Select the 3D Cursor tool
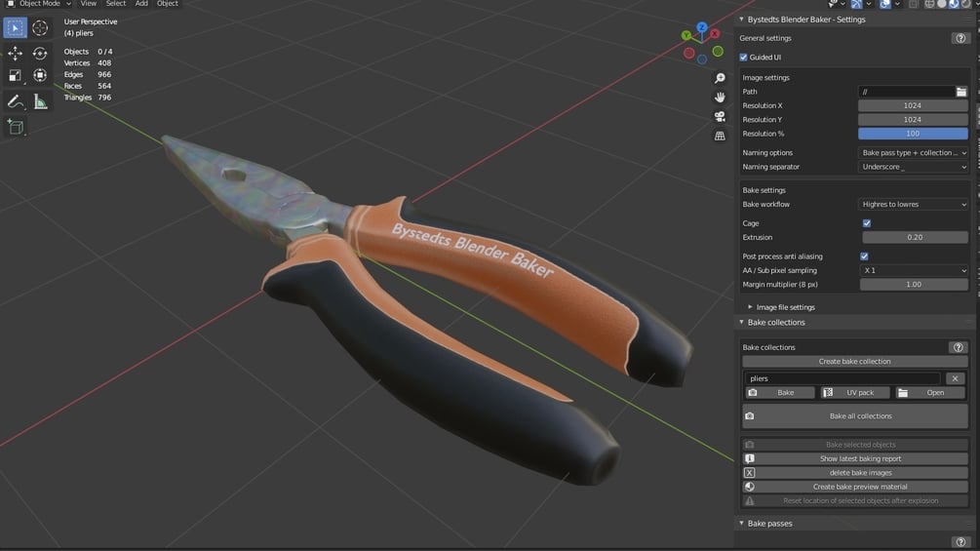Image resolution: width=980 pixels, height=551 pixels. click(x=40, y=28)
